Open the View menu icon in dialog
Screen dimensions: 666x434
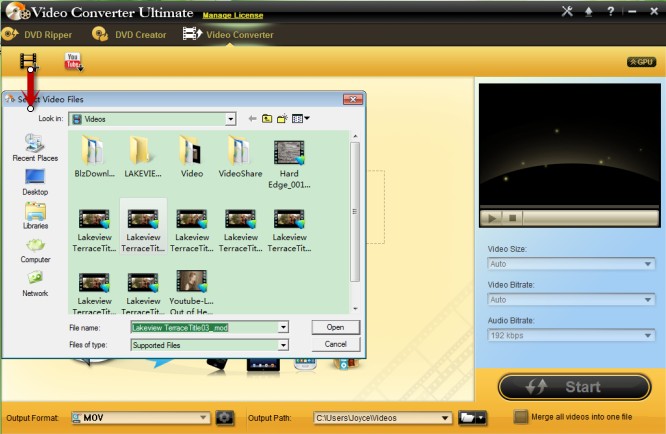click(301, 119)
